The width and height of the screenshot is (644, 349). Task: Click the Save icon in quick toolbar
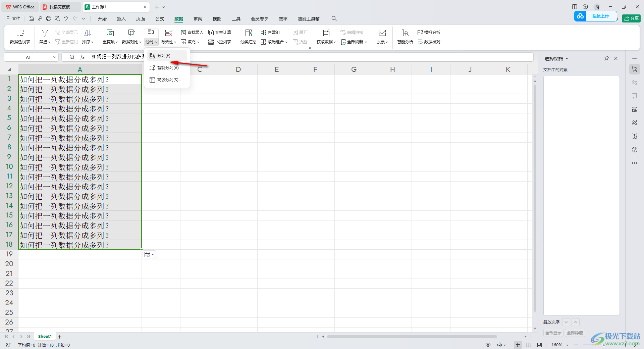point(31,19)
